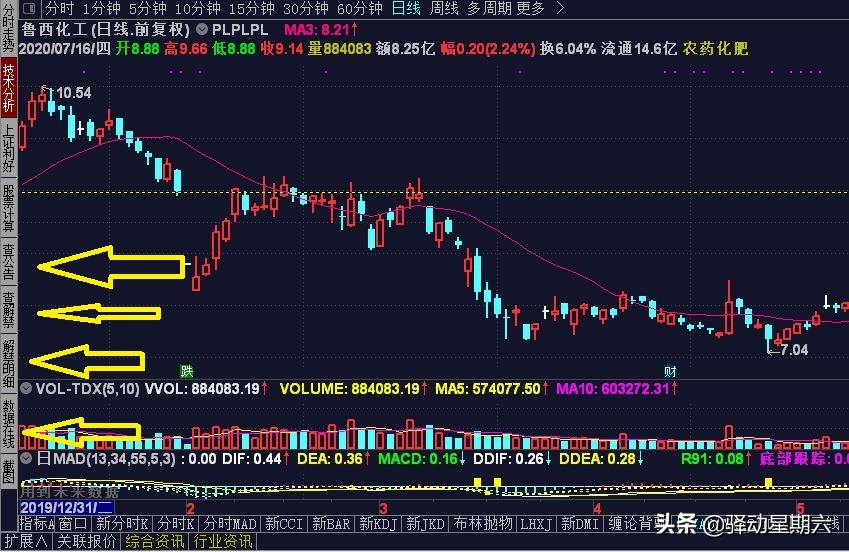The image size is (849, 552).
Task: Click the R91: 0.08 indicator value
Action: click(x=716, y=459)
